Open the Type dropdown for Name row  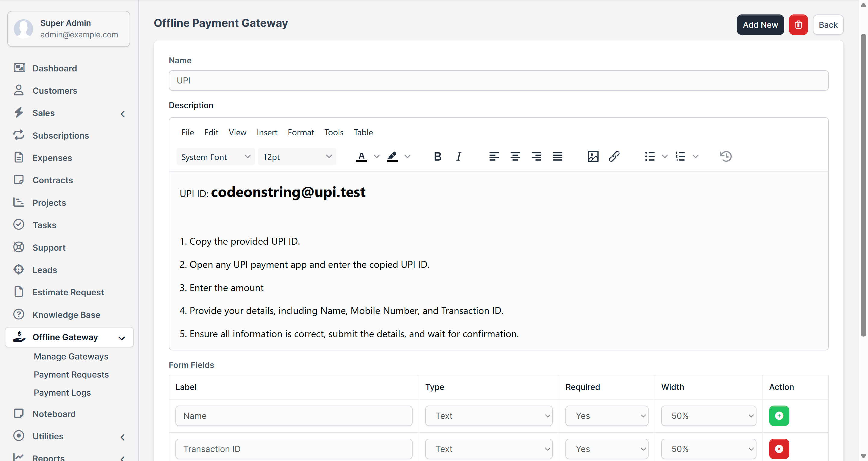coord(489,416)
